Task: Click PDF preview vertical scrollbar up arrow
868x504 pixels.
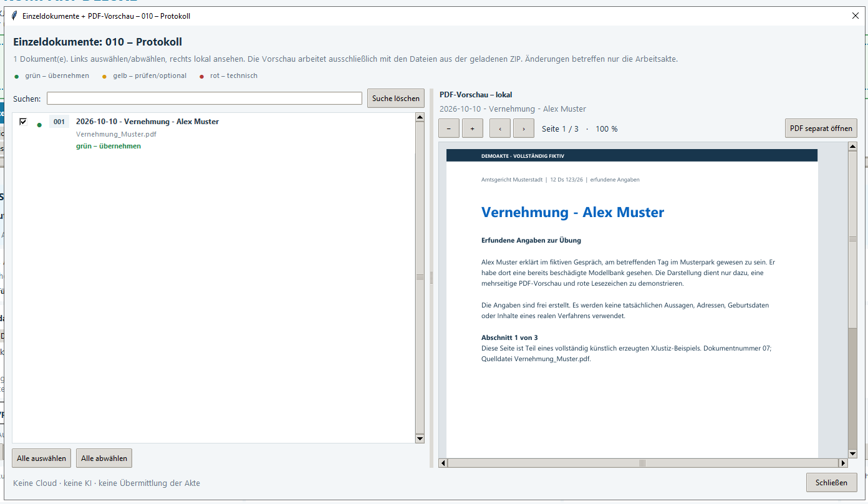Action: [x=852, y=147]
